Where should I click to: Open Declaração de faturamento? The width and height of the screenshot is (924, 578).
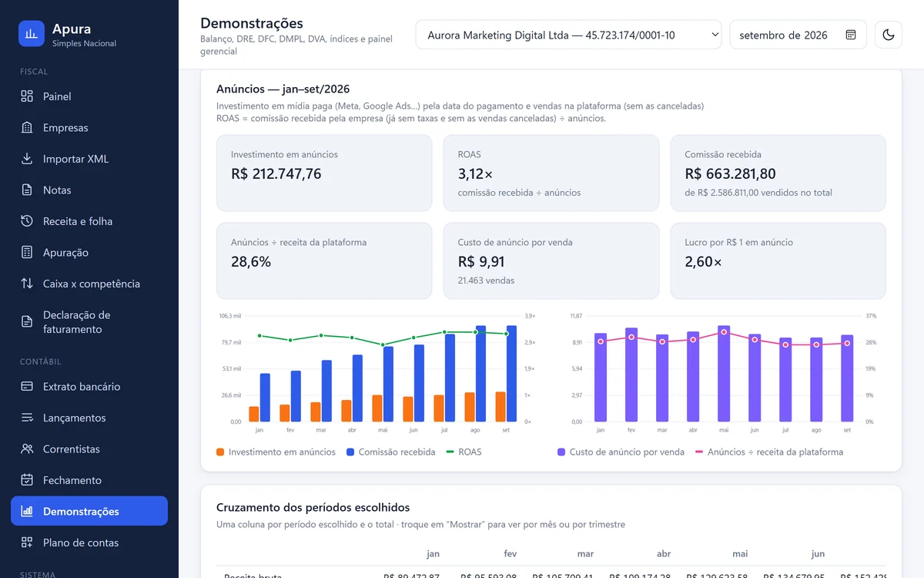[89, 322]
